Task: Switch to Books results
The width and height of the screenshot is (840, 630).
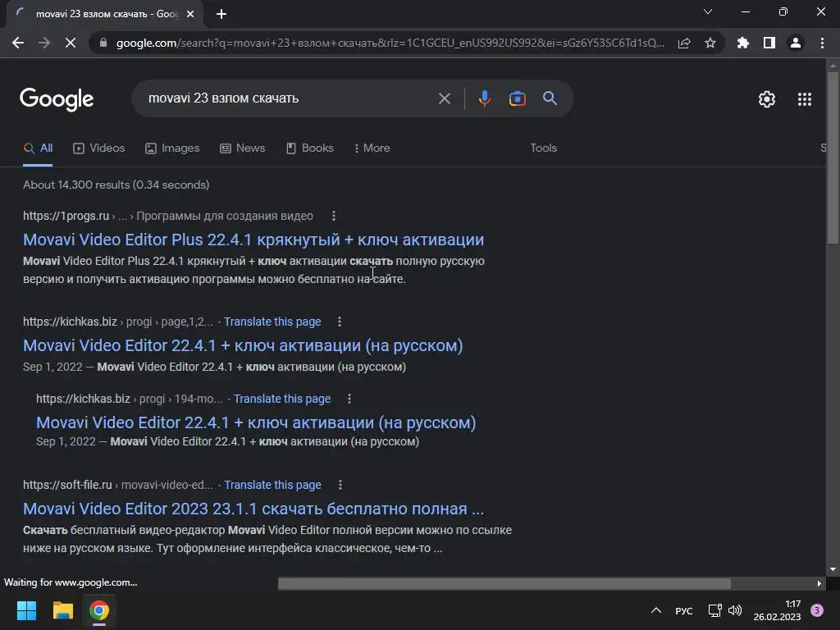Action: click(x=310, y=148)
